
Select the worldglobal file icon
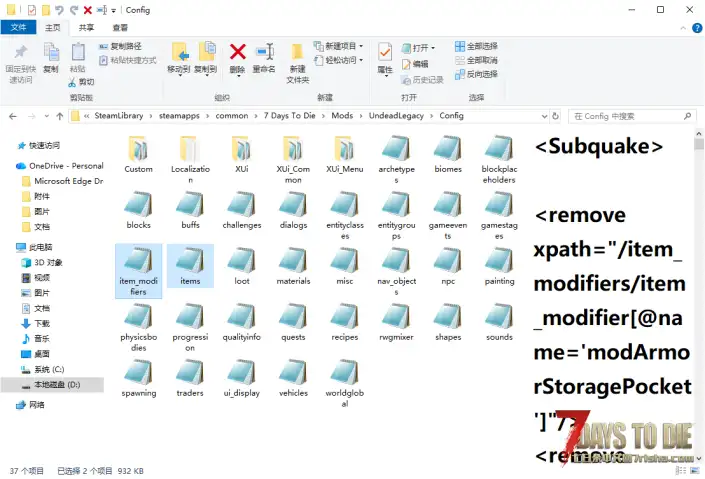point(344,372)
